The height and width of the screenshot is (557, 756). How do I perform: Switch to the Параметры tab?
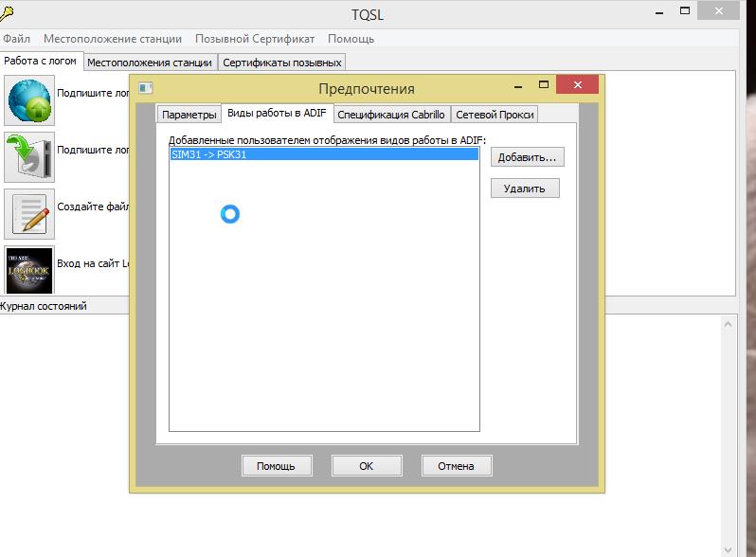pyautogui.click(x=189, y=115)
